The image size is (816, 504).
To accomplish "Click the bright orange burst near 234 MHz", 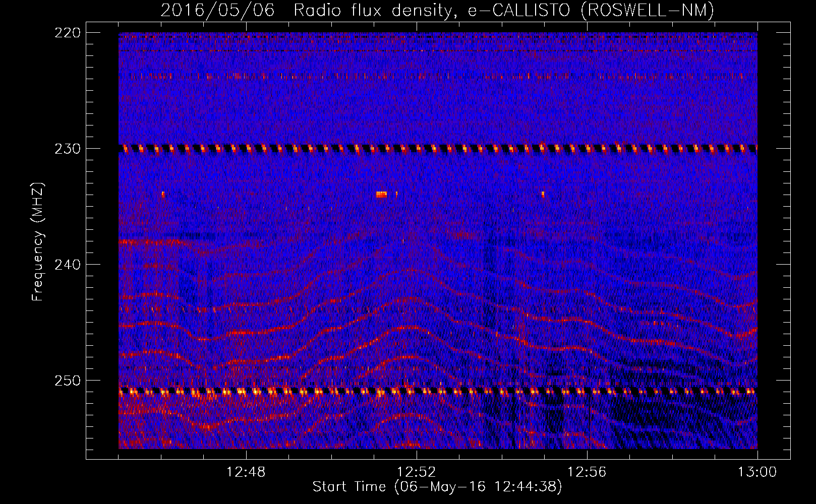I will (x=381, y=194).
